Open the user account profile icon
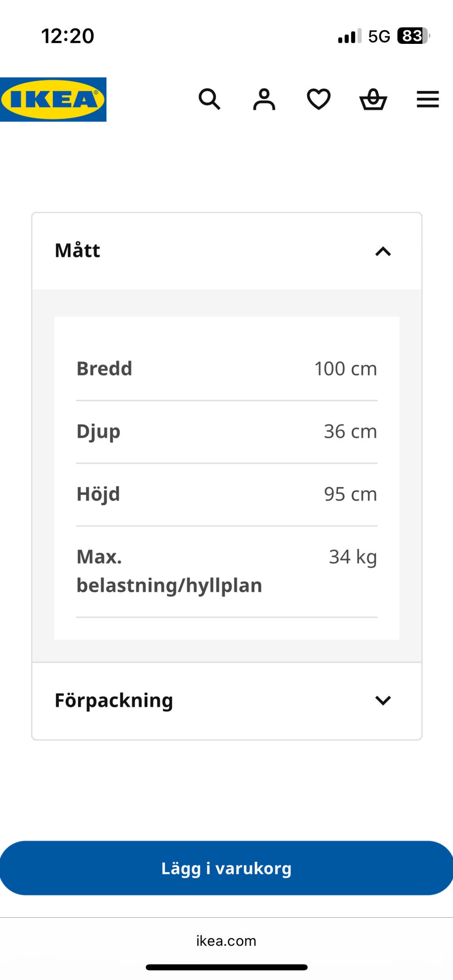The height and width of the screenshot is (980, 453). point(264,99)
